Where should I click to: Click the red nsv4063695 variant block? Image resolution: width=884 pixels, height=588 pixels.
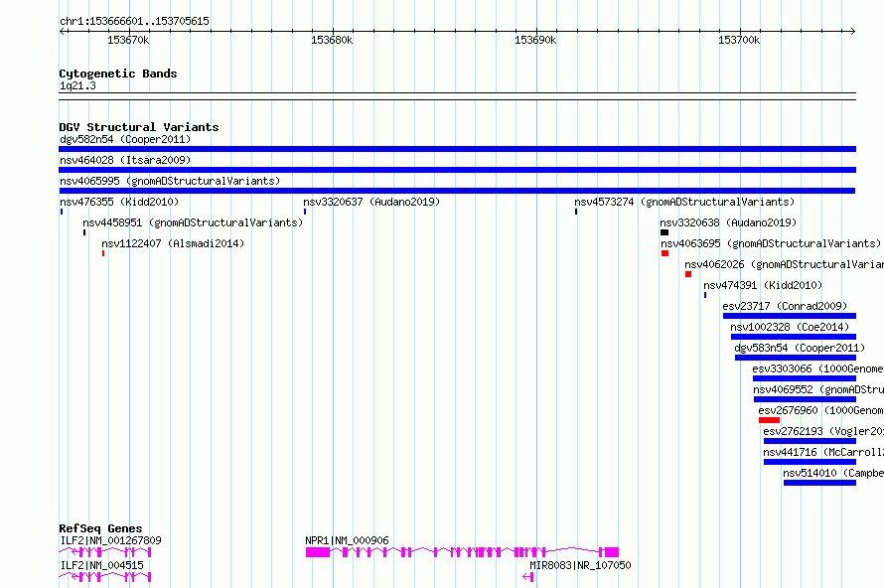click(665, 253)
